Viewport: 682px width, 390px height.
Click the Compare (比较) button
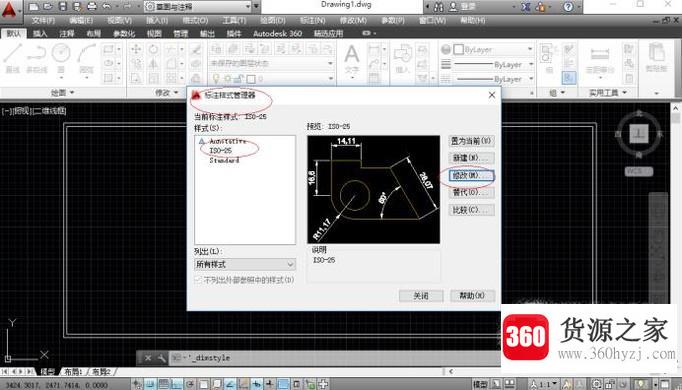(471, 210)
